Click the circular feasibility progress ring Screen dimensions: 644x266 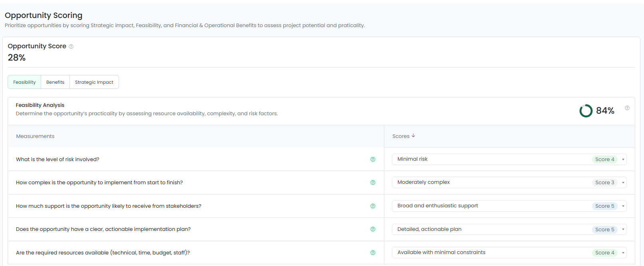pyautogui.click(x=586, y=111)
